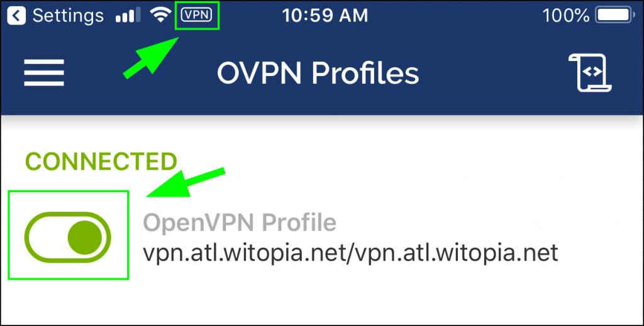The image size is (644, 326).
Task: Tap the green knob of the connection switch
Action: 85,237
